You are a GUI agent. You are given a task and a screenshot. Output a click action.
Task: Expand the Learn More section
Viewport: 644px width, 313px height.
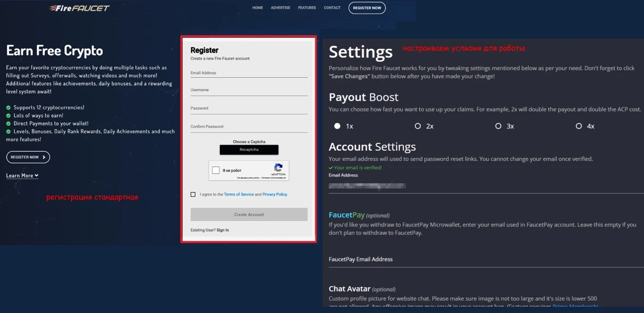click(22, 176)
